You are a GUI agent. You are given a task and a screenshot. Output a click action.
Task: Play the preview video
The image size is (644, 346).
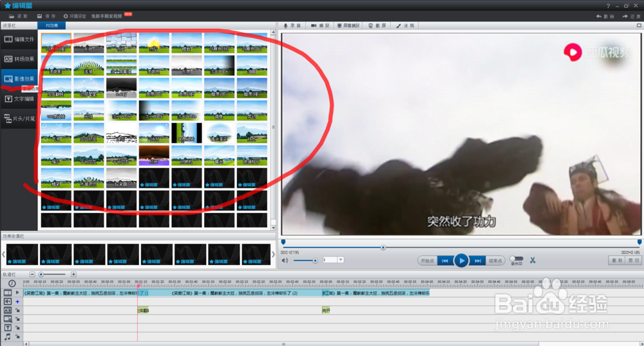pyautogui.click(x=461, y=260)
